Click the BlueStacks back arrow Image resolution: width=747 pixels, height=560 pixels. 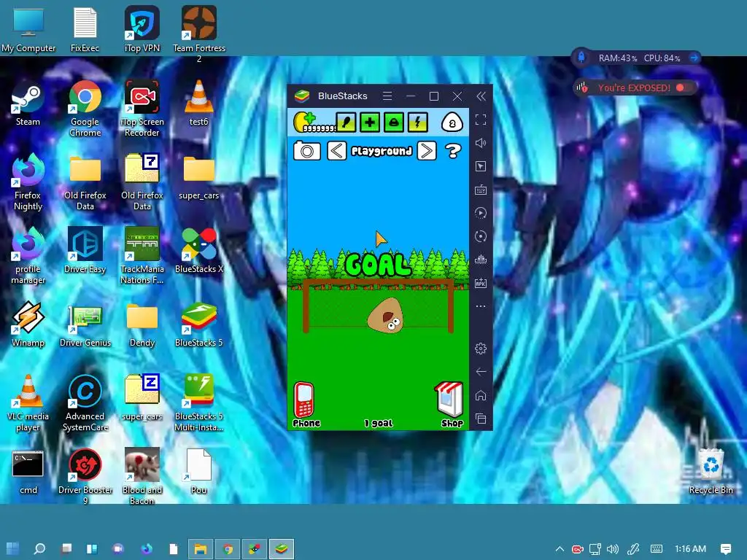tap(481, 372)
